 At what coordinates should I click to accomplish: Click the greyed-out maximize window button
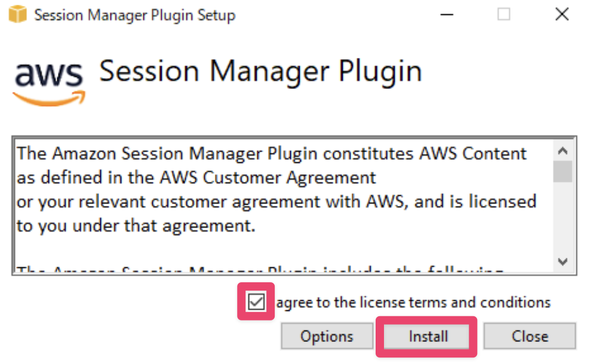[x=504, y=15]
